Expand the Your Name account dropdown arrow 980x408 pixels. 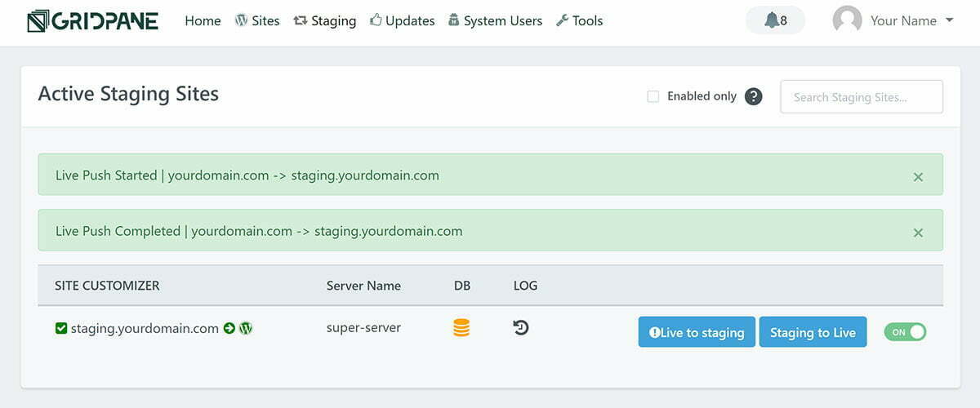(949, 21)
